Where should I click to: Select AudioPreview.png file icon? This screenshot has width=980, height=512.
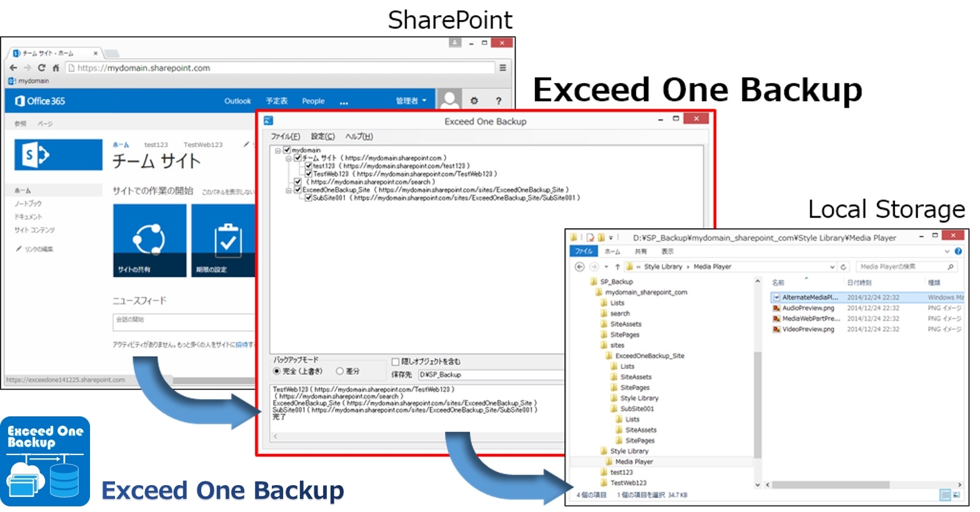coord(776,308)
